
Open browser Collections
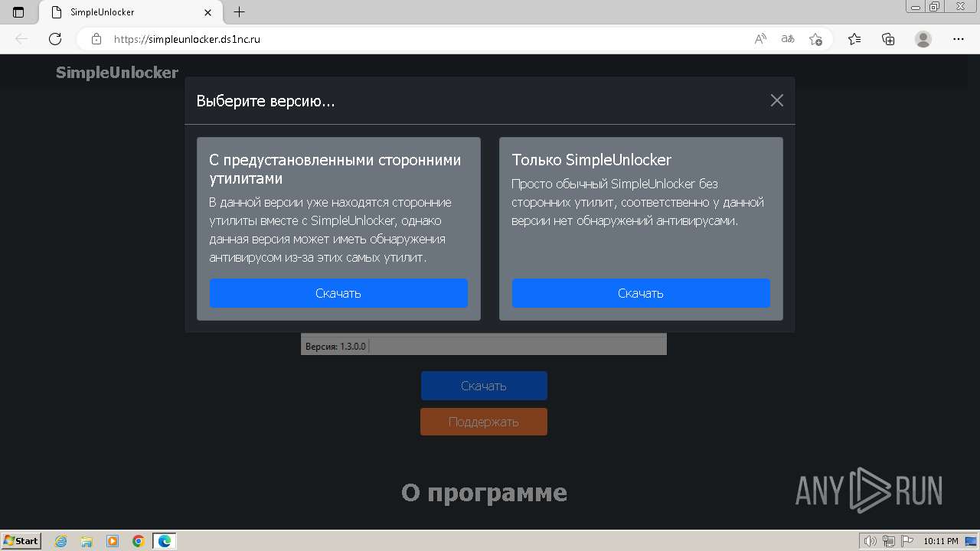pos(888,39)
